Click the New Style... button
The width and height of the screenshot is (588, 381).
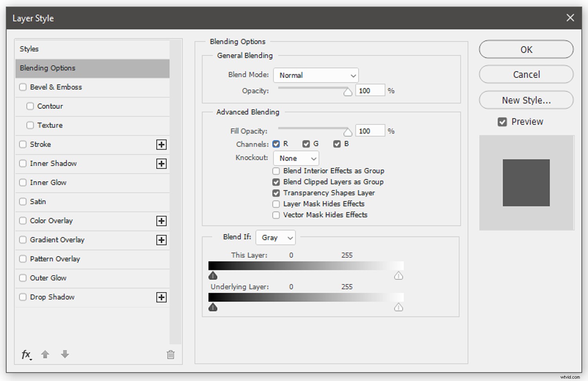526,100
